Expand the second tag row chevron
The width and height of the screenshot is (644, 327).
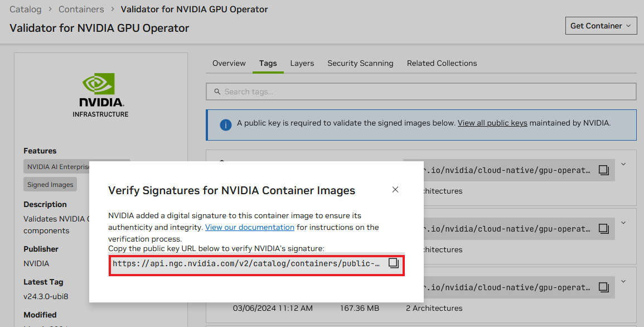[x=623, y=223]
